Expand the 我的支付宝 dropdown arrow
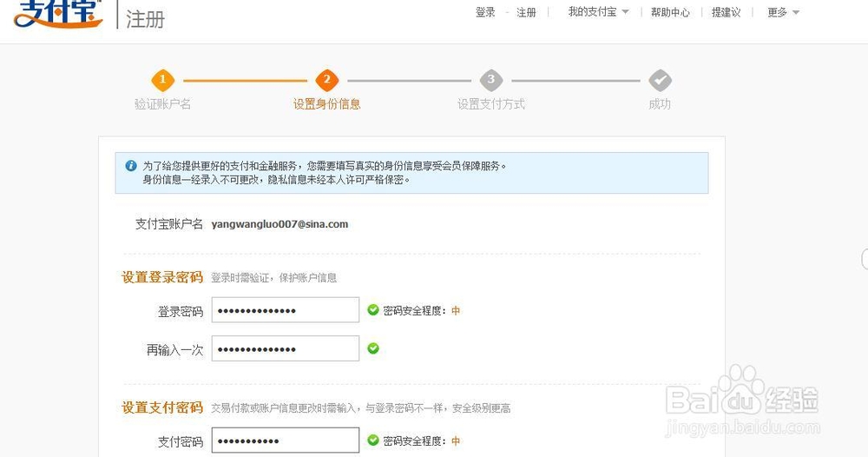The width and height of the screenshot is (868, 457). [625, 11]
